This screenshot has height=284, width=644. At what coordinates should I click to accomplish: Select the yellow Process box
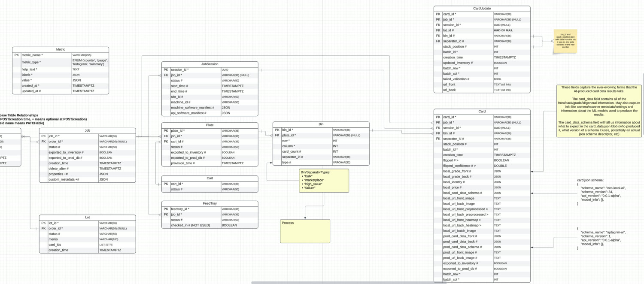(305, 232)
